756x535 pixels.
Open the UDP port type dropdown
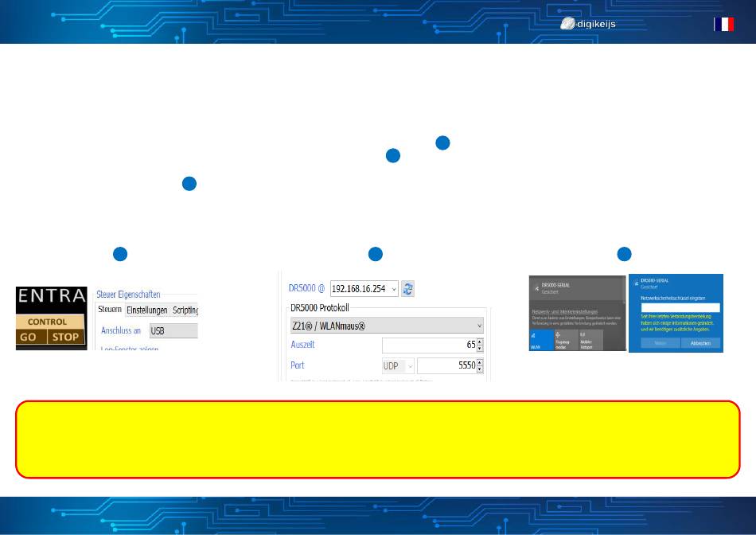[x=398, y=365]
